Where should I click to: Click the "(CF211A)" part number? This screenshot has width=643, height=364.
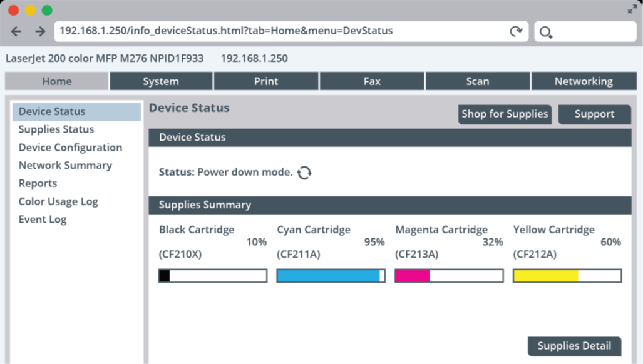coord(298,255)
